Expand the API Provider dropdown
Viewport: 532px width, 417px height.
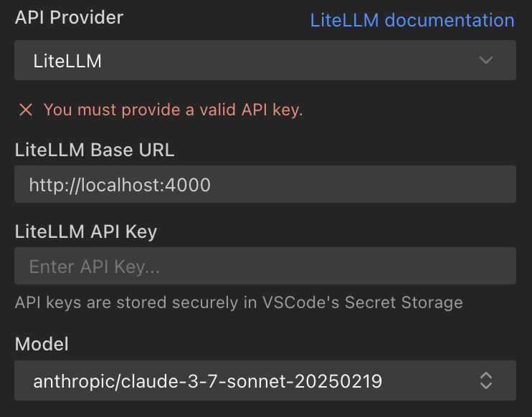pos(265,60)
